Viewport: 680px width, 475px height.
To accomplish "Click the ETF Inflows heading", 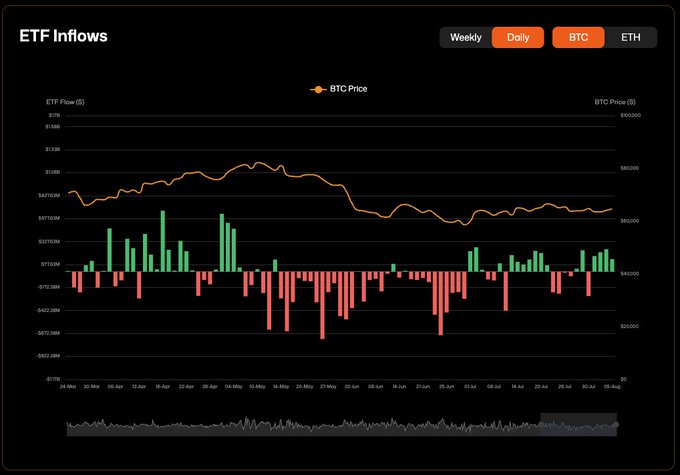I will (x=63, y=36).
